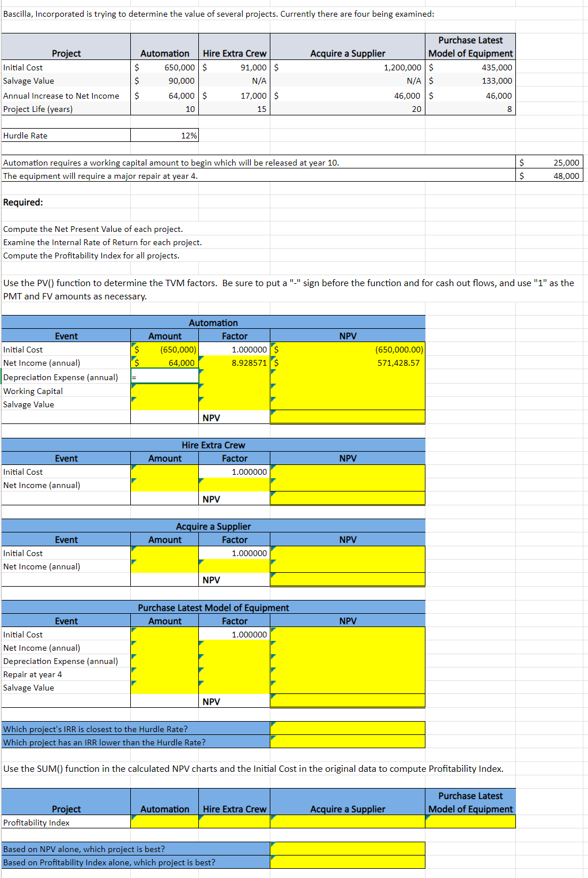This screenshot has width=588, height=878.
Task: Select Repair at year 4 amount cell
Action: (164, 674)
